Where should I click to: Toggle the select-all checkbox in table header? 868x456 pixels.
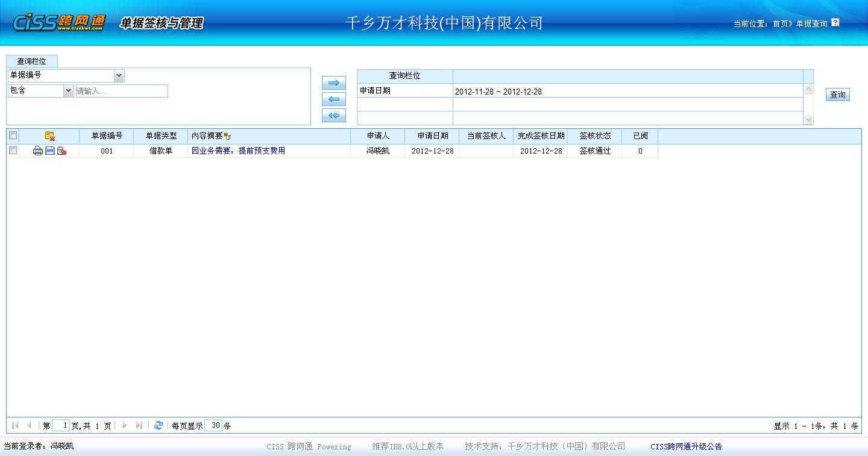pos(13,136)
